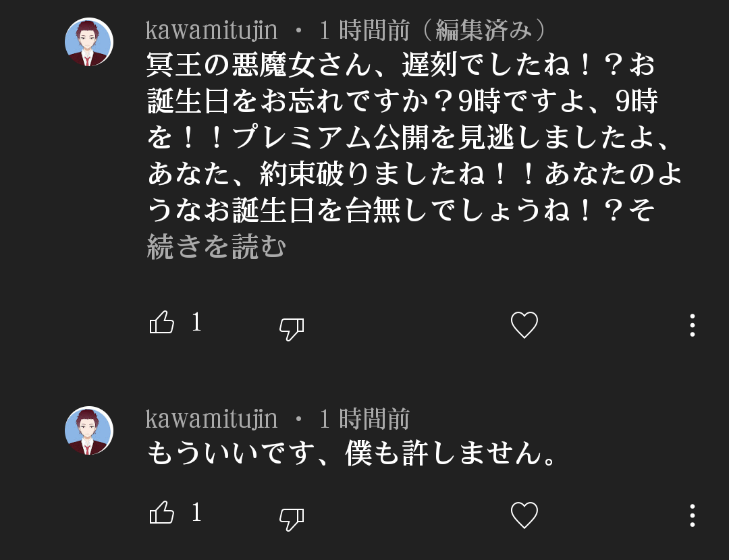Tap the comment text もういいです、僕も許しません

click(x=351, y=454)
